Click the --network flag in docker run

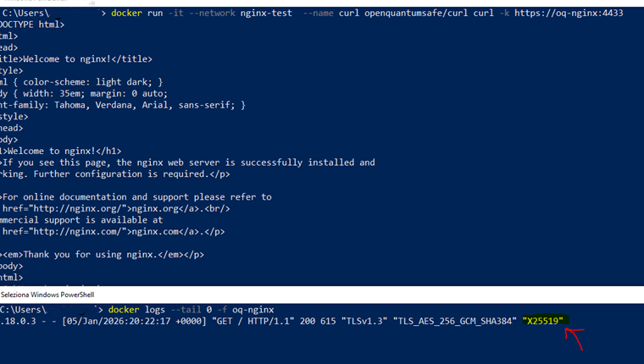point(213,14)
